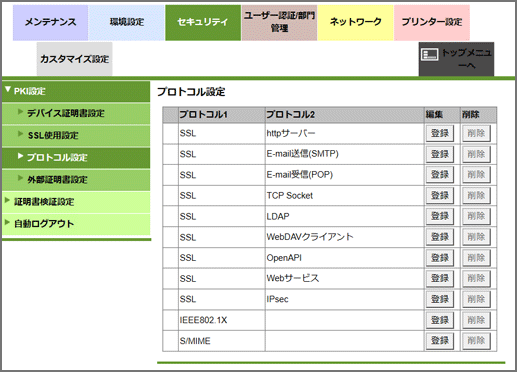517x372 pixels.
Task: Open the ユーザー認証/部門管理 tab
Action: pyautogui.click(x=279, y=23)
